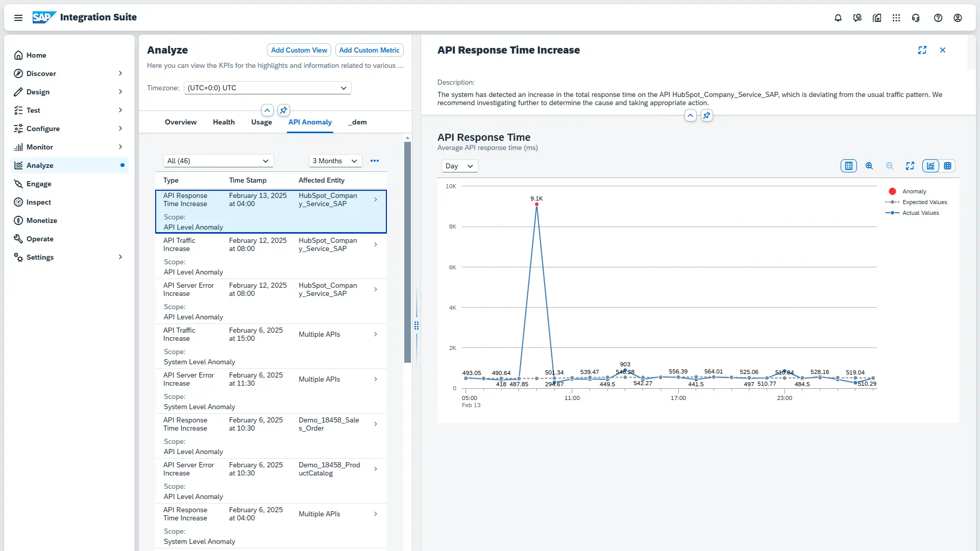The height and width of the screenshot is (551, 980).
Task: Open the help question mark icon
Action: [x=938, y=18]
